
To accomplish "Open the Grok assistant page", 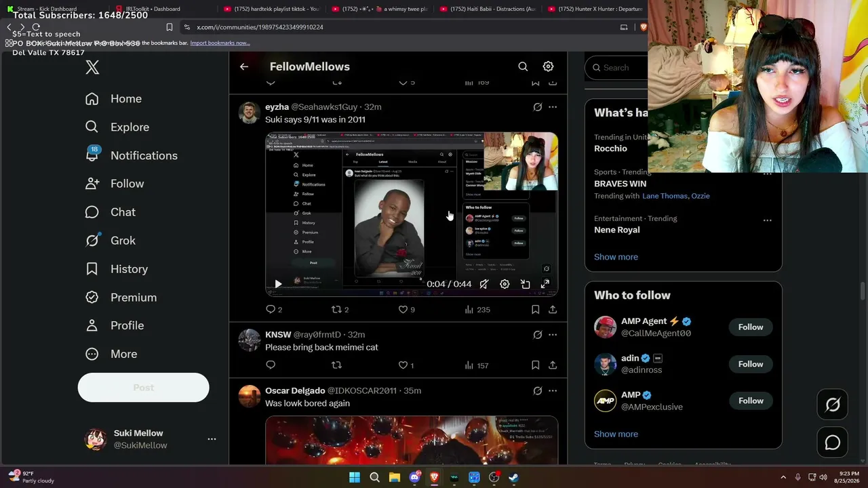I will click(111, 241).
